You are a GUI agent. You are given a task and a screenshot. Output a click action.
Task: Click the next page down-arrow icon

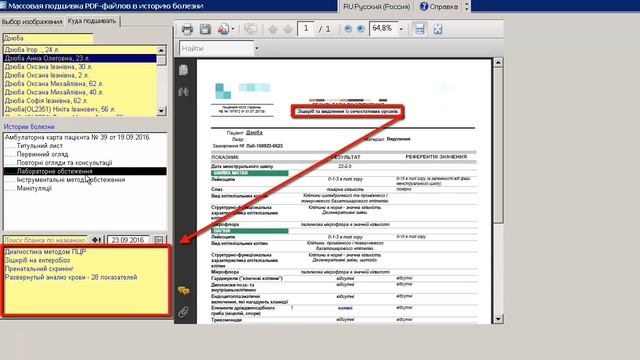coord(288,29)
